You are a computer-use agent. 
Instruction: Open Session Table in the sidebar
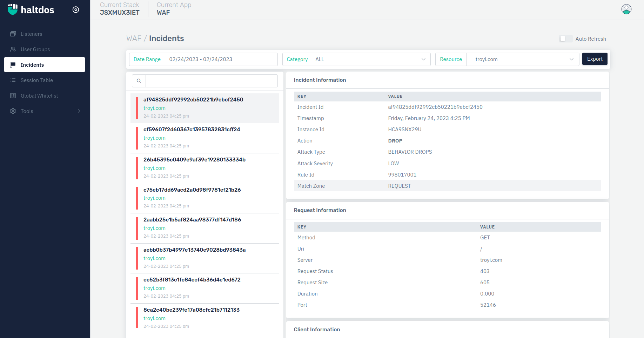(x=45, y=80)
